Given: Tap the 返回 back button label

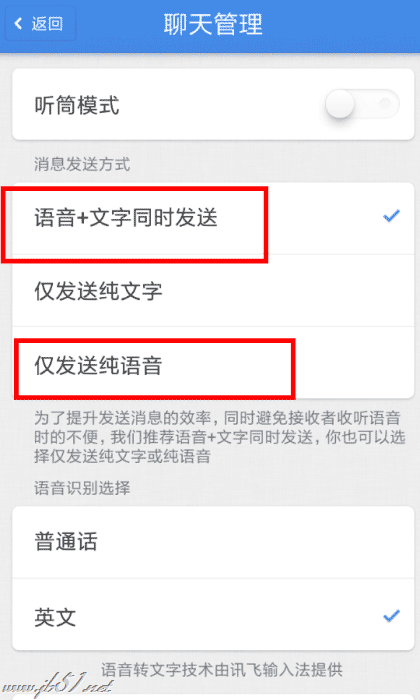Looking at the screenshot, I should [x=47, y=24].
